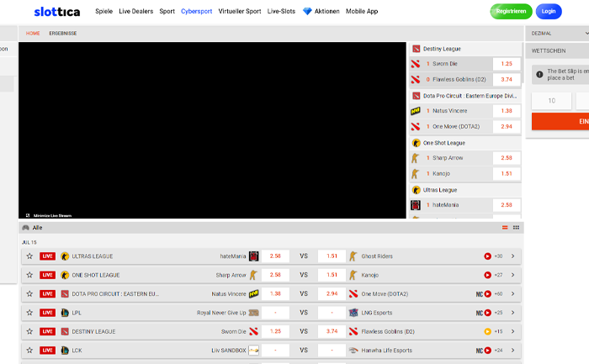The image size is (589, 364).
Task: Favorite the ONE SHOT LEAGUE match star
Action: [x=29, y=275]
